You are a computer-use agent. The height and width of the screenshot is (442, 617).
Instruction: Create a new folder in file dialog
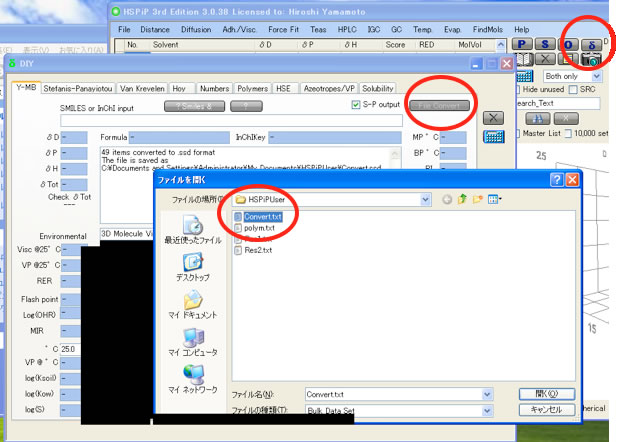click(478, 200)
